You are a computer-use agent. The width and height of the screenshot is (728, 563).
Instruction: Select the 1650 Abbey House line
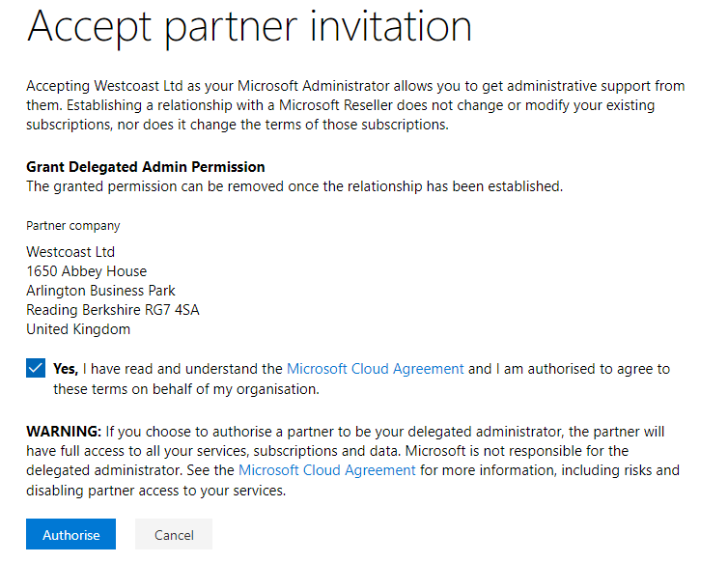coord(86,271)
